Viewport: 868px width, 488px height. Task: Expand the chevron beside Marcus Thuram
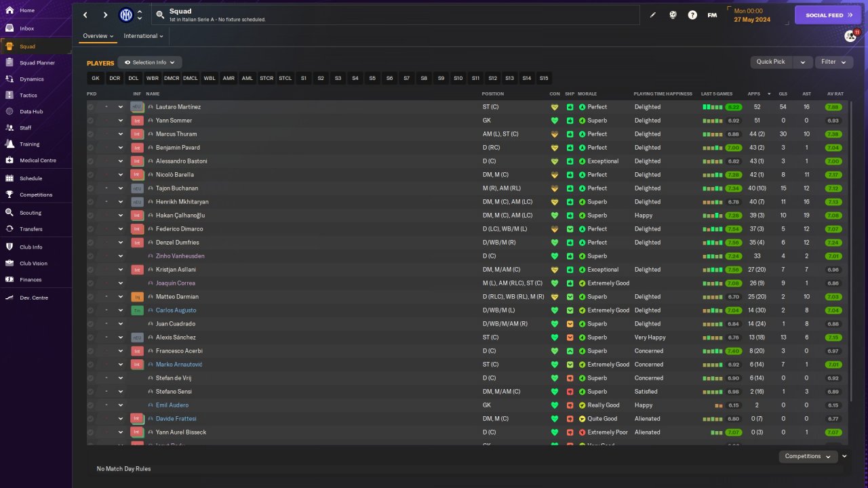point(121,134)
